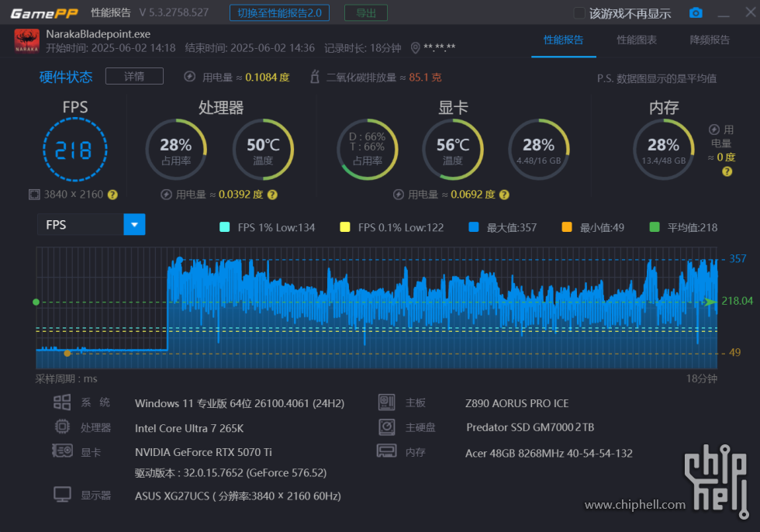Click the location pin icon
The width and height of the screenshot is (760, 532).
415,48
